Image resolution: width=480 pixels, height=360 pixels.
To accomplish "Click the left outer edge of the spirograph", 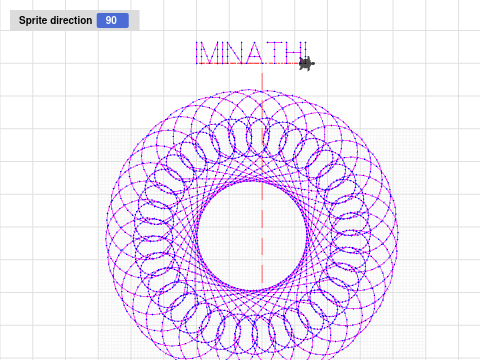I will pyautogui.click(x=107, y=233).
